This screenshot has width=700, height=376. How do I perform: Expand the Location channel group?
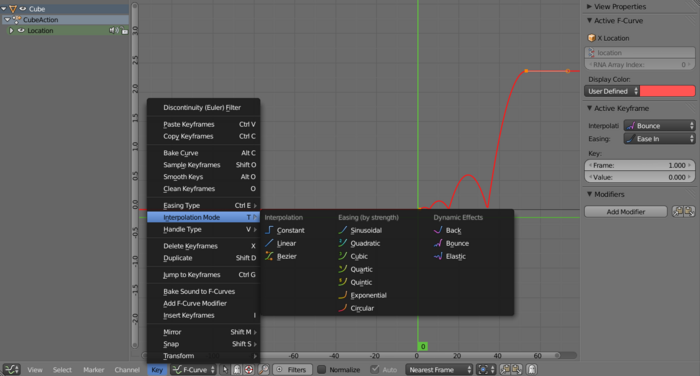[x=11, y=30]
